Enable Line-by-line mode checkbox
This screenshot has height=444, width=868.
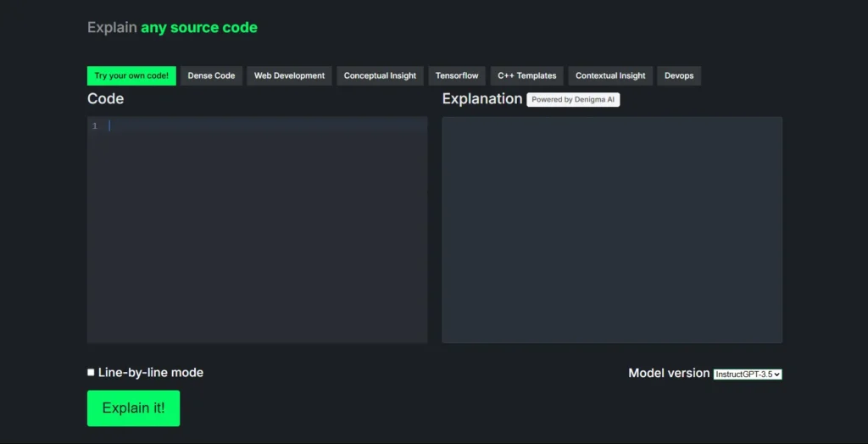click(91, 373)
